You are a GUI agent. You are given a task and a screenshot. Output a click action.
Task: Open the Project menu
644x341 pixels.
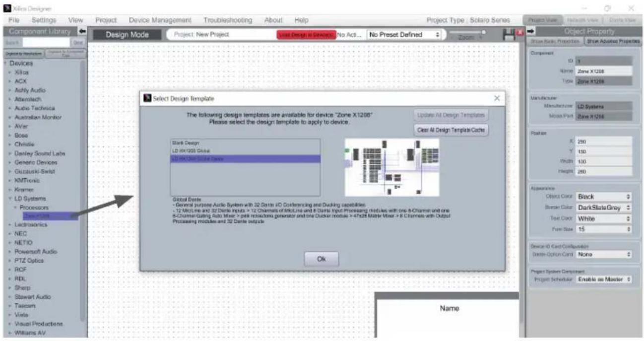point(105,20)
